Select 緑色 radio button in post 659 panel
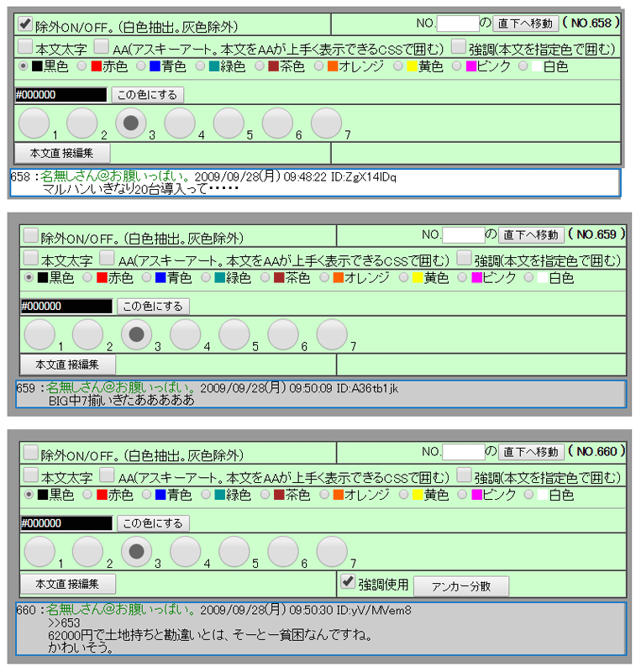The width and height of the screenshot is (636, 672). [207, 277]
